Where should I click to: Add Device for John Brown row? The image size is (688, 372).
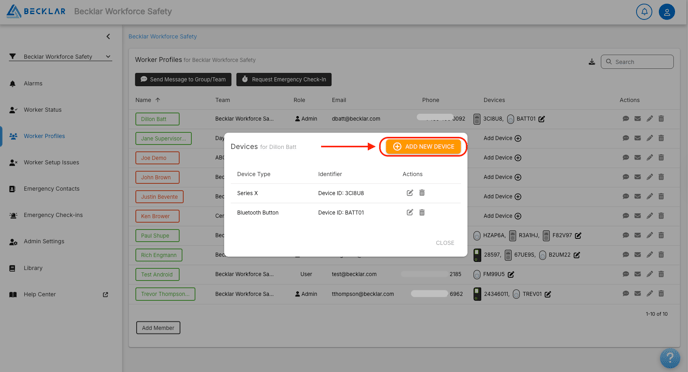[x=502, y=177]
